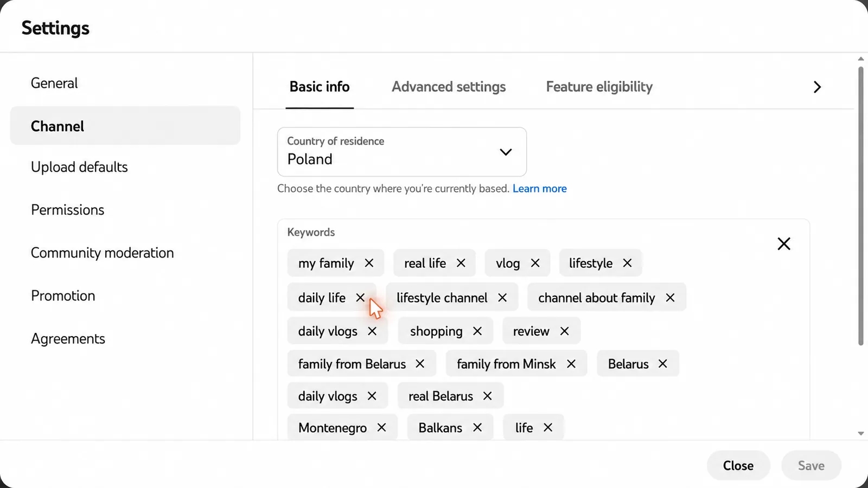Open Advanced settings tab
868x488 pixels.
[x=449, y=87]
